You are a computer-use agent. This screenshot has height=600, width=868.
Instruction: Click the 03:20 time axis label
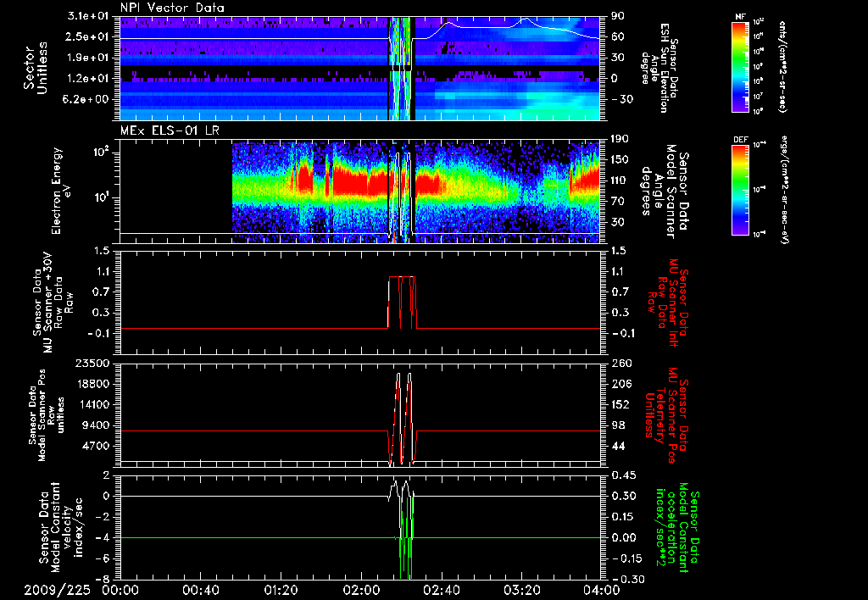(521, 590)
